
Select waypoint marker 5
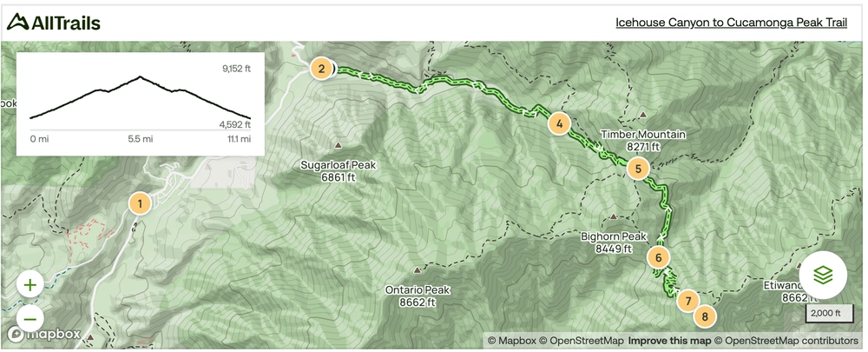(x=638, y=169)
